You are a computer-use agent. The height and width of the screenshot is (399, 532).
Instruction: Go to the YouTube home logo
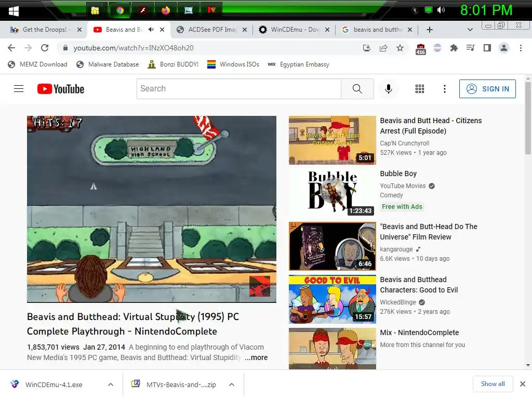(x=61, y=89)
